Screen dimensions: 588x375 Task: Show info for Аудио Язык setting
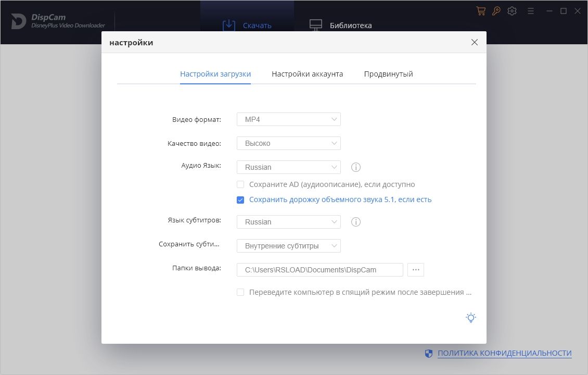pos(355,167)
